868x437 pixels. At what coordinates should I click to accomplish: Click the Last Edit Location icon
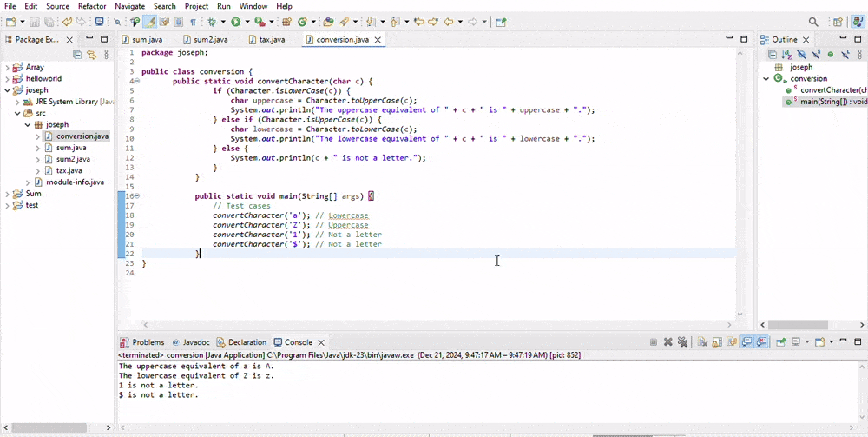[419, 23]
